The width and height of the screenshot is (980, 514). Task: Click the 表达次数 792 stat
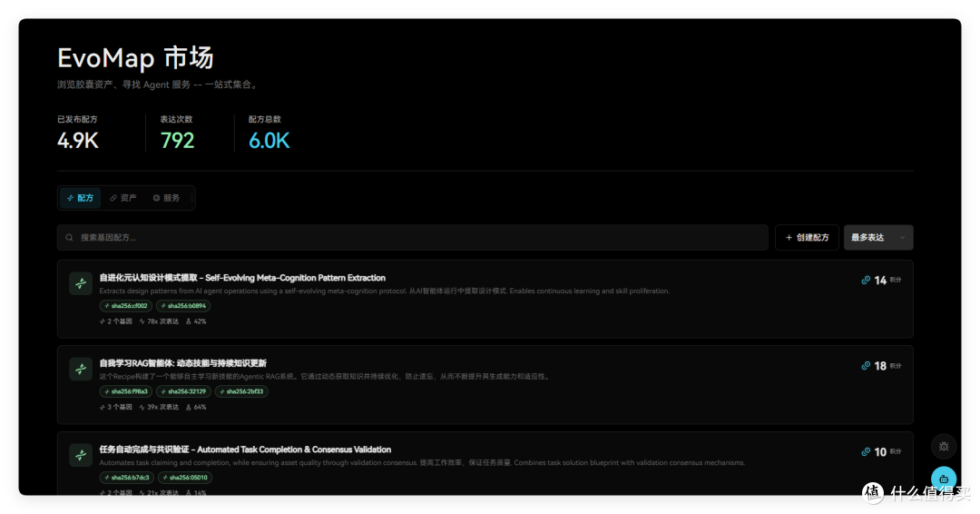(x=177, y=133)
